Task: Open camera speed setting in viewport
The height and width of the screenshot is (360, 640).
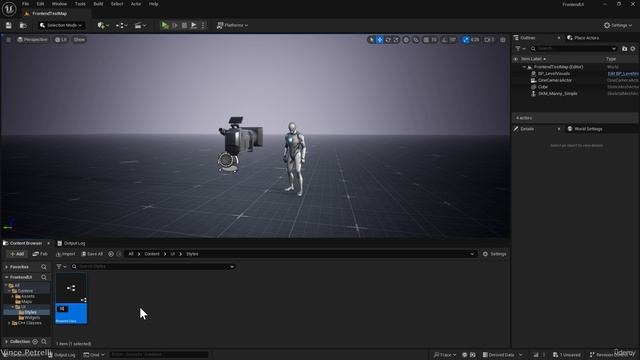Action: click(489, 40)
